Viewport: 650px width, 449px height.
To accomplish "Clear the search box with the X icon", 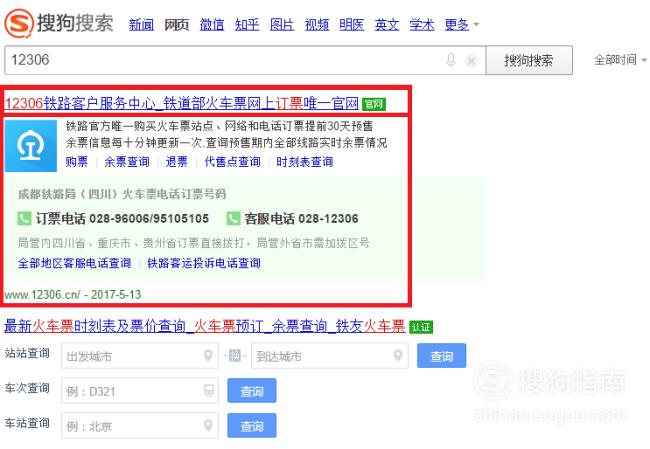I will tap(471, 61).
